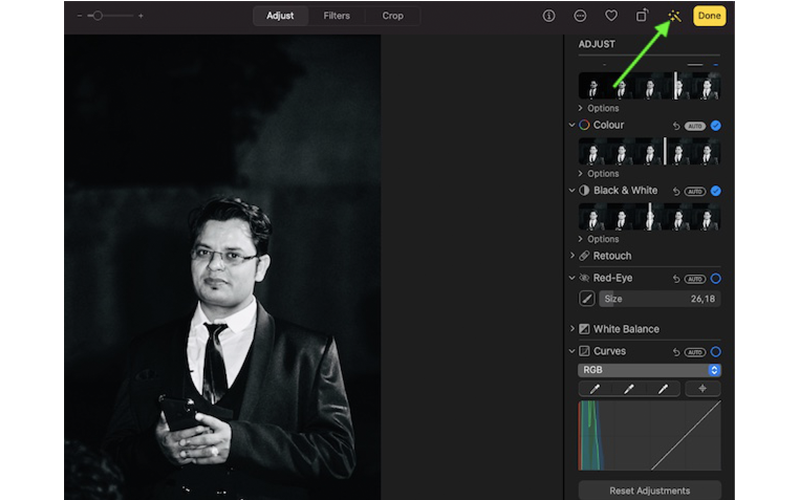Screen dimensions: 799x500
Task: Click the diagonal line in Curves graph
Action: pos(686,435)
